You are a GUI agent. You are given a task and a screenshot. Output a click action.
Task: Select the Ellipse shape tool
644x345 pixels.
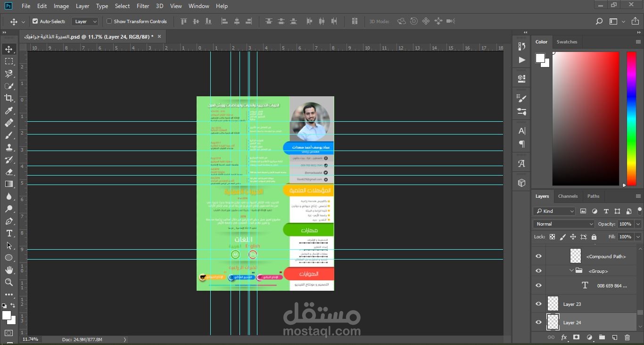pyautogui.click(x=9, y=257)
